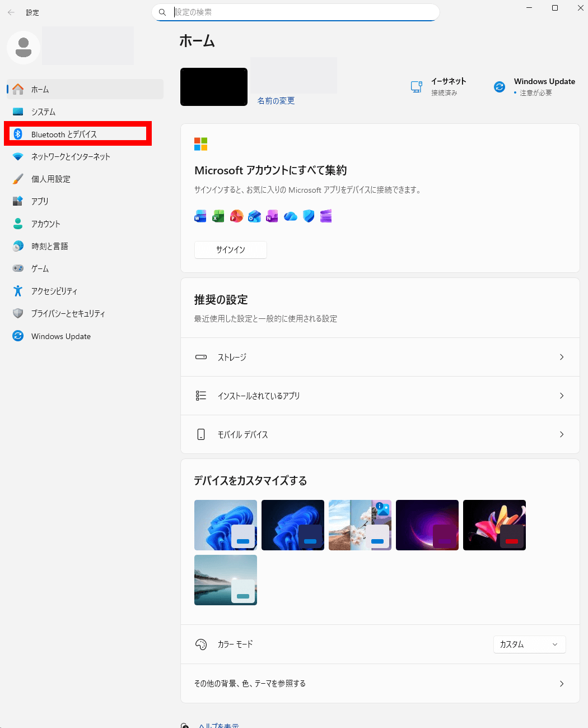Open the カラー モード dropdown set to カスタム

point(529,644)
